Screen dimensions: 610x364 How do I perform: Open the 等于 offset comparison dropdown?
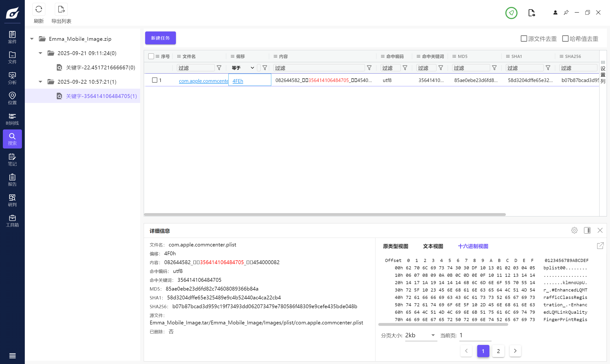243,68
